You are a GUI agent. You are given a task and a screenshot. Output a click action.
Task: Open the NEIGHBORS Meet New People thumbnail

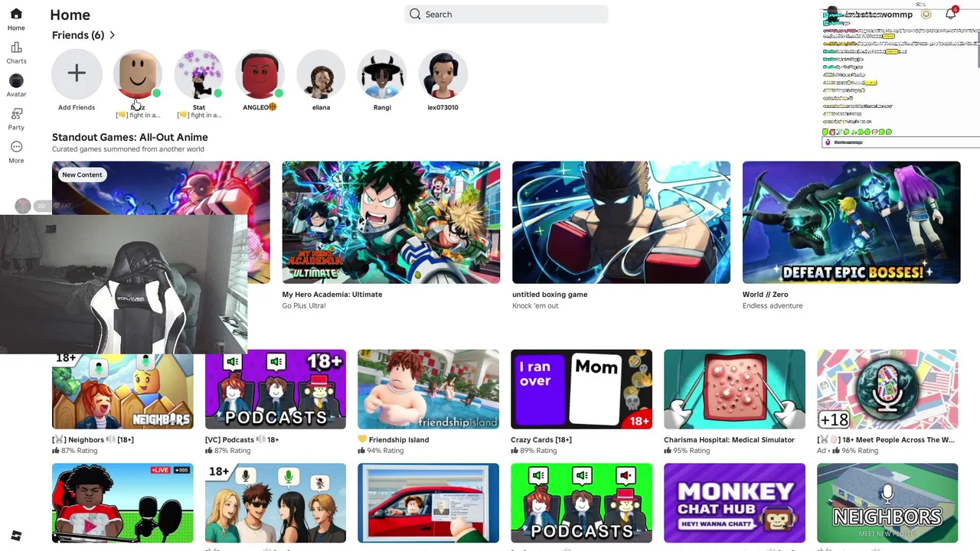887,503
